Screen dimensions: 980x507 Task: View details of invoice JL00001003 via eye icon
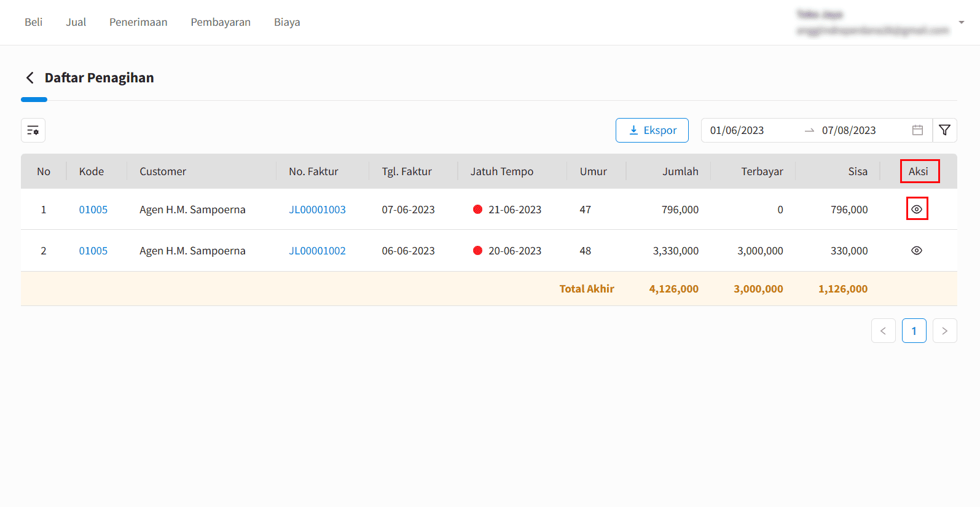pyautogui.click(x=917, y=209)
